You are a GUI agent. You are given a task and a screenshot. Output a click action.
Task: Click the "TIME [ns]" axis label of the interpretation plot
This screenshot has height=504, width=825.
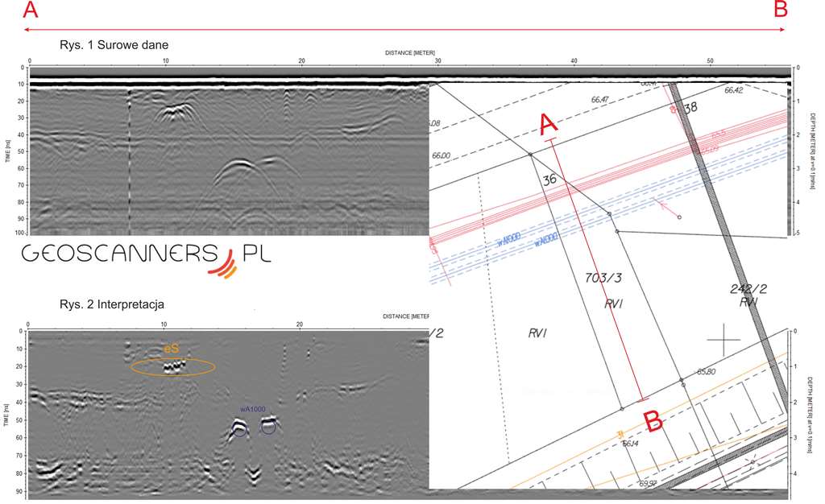(x=6, y=415)
